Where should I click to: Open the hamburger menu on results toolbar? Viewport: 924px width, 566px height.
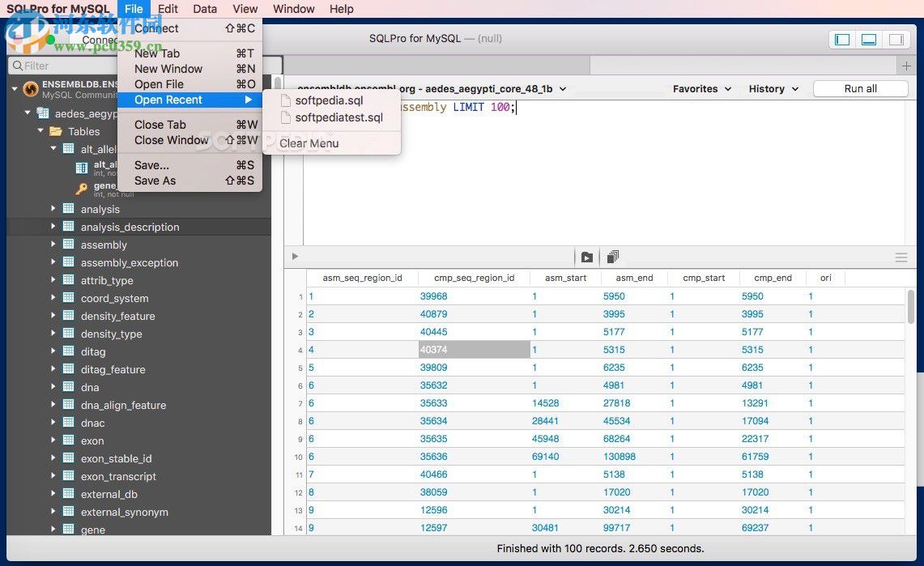(901, 256)
